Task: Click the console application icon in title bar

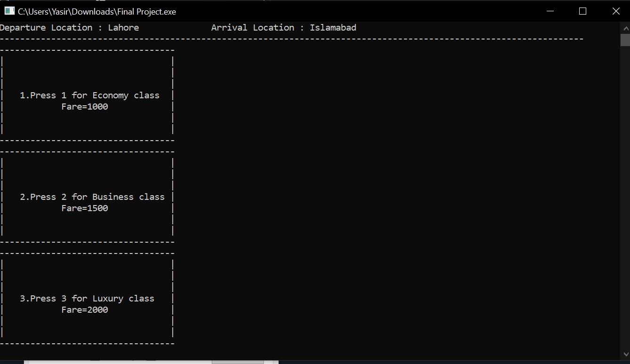Action: point(9,11)
